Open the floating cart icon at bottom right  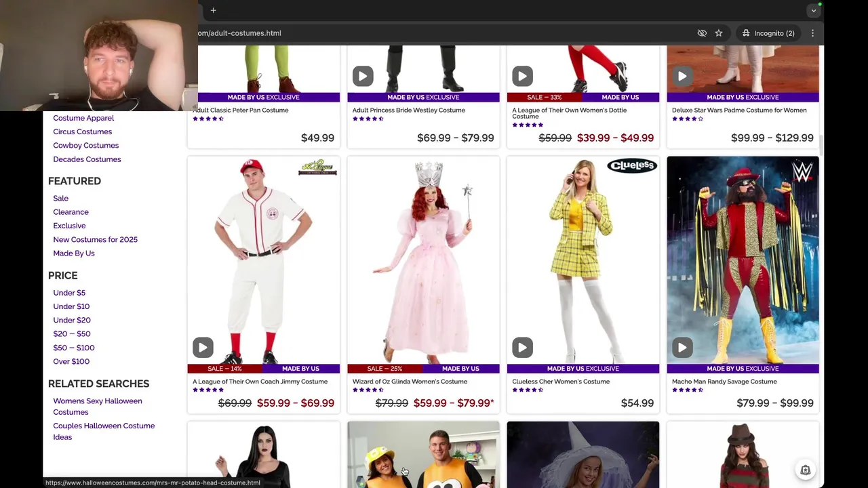pyautogui.click(x=805, y=470)
